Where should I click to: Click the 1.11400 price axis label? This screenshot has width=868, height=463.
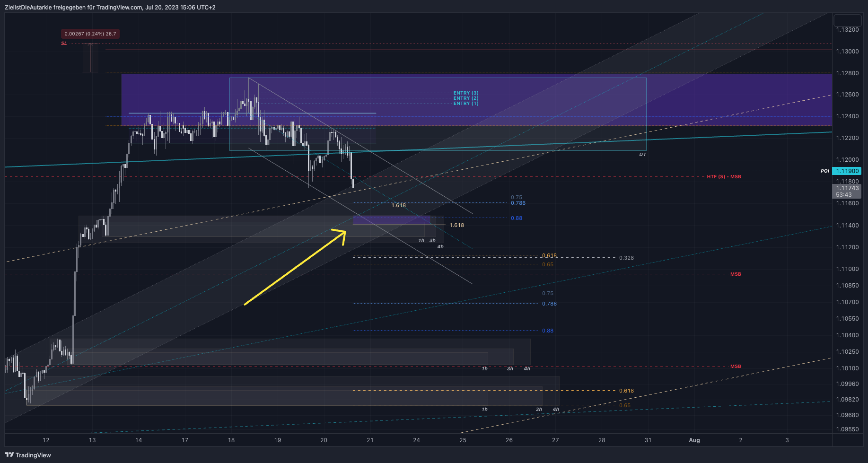pos(847,226)
